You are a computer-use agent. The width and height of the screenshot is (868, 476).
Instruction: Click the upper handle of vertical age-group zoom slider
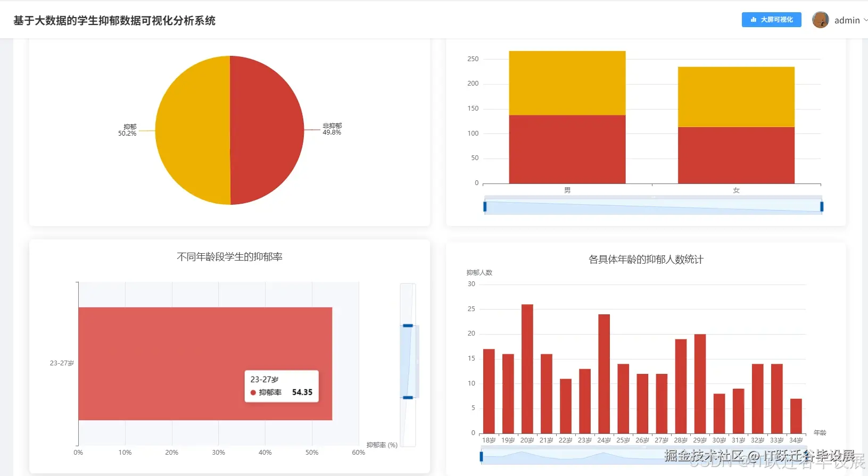click(x=408, y=325)
